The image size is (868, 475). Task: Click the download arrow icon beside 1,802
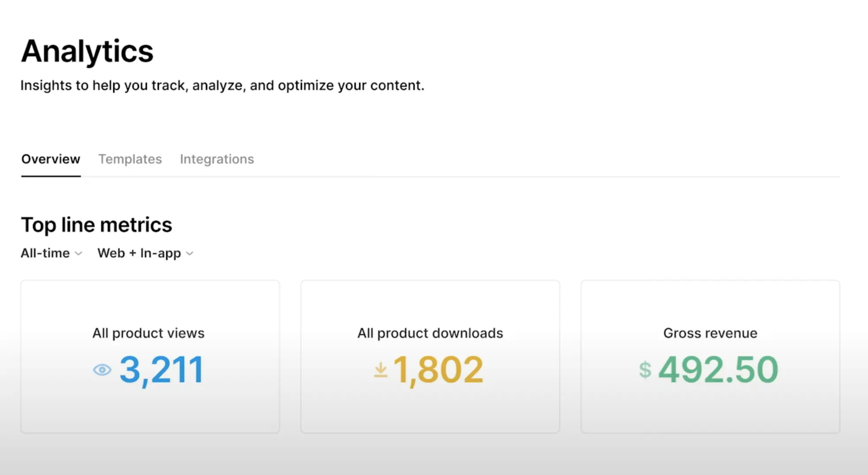click(381, 370)
